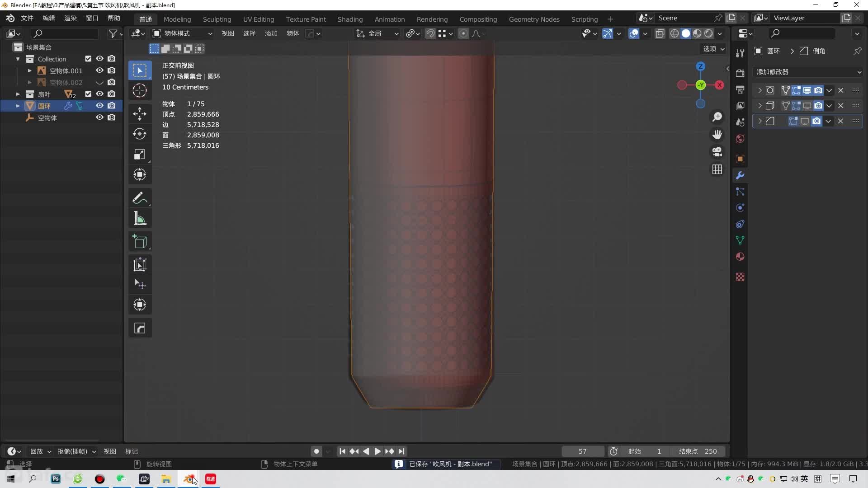Toggle Collection exclude checkbox
The image size is (868, 488).
tap(88, 59)
